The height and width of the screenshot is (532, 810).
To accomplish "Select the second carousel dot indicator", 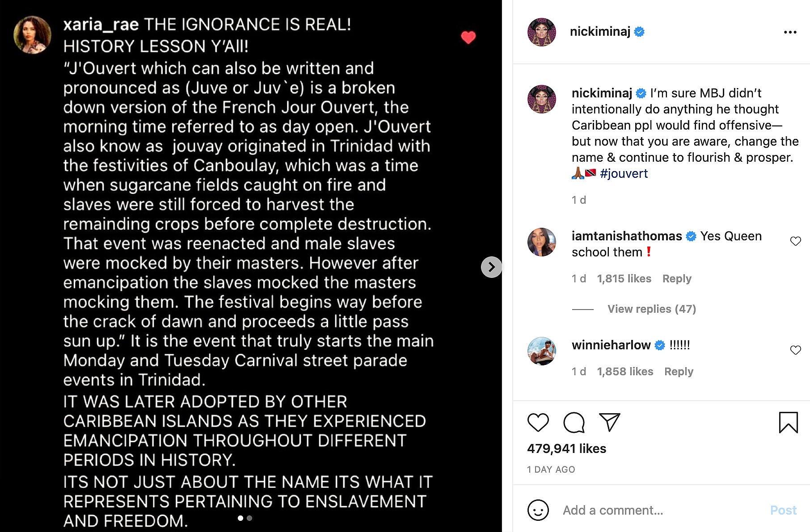I will coord(249,518).
